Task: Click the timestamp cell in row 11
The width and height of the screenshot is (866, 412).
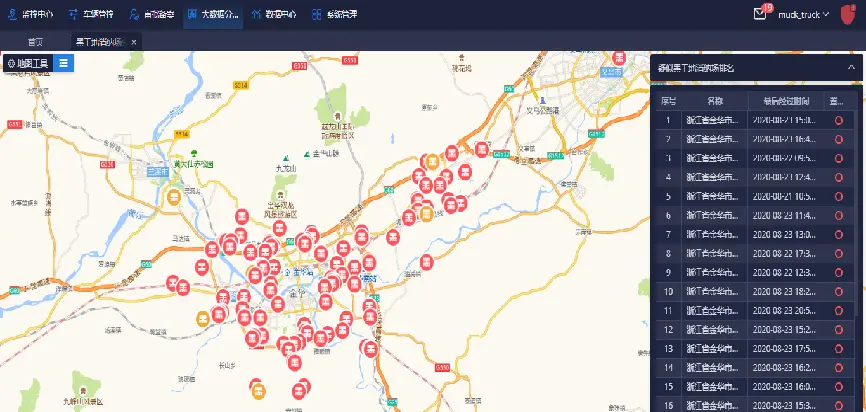Action: coord(786,311)
